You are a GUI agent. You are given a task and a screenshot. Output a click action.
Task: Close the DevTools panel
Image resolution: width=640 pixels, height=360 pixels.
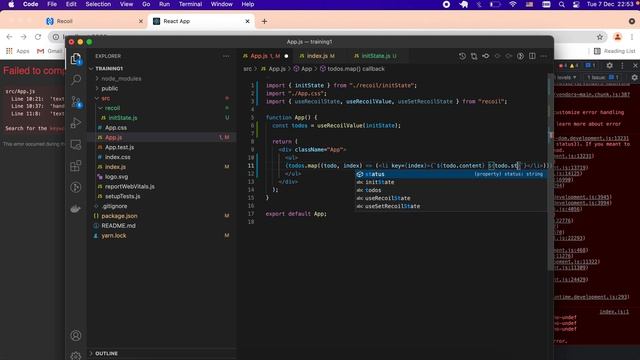click(x=635, y=65)
